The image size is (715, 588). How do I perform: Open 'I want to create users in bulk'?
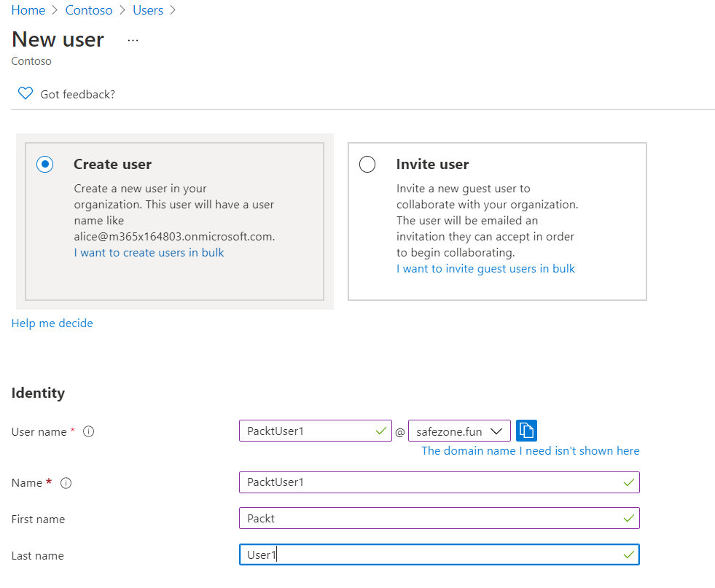[x=149, y=252]
